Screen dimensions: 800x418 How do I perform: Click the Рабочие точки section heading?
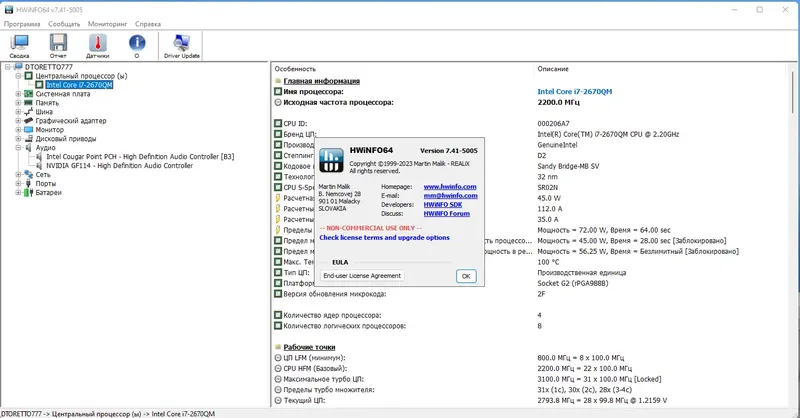[x=309, y=347]
